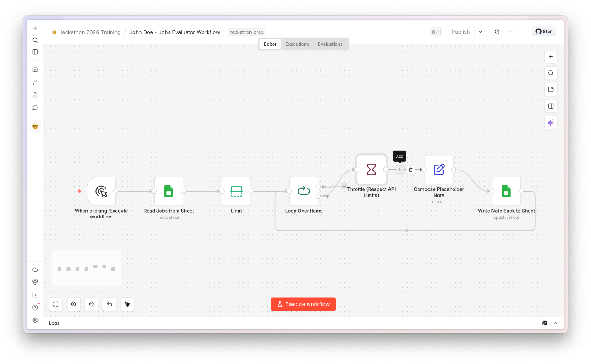591x364 pixels.
Task: Open the cloud icon in the sidebar
Action: click(35, 269)
